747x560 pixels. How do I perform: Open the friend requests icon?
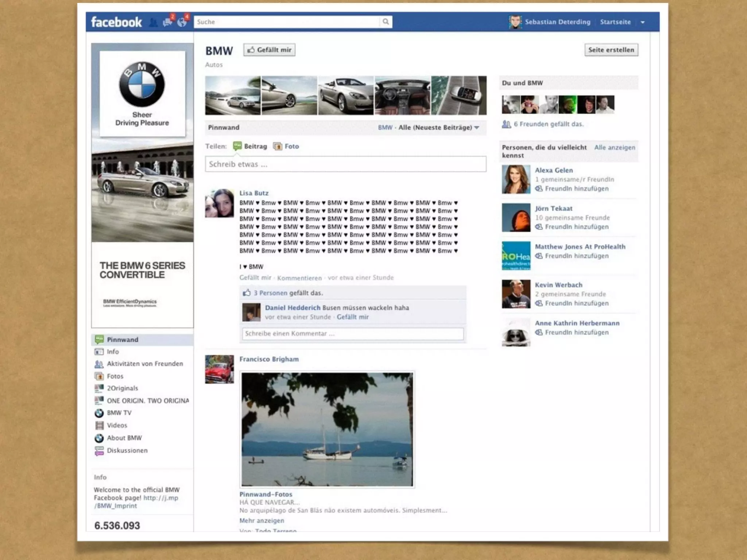tap(154, 23)
